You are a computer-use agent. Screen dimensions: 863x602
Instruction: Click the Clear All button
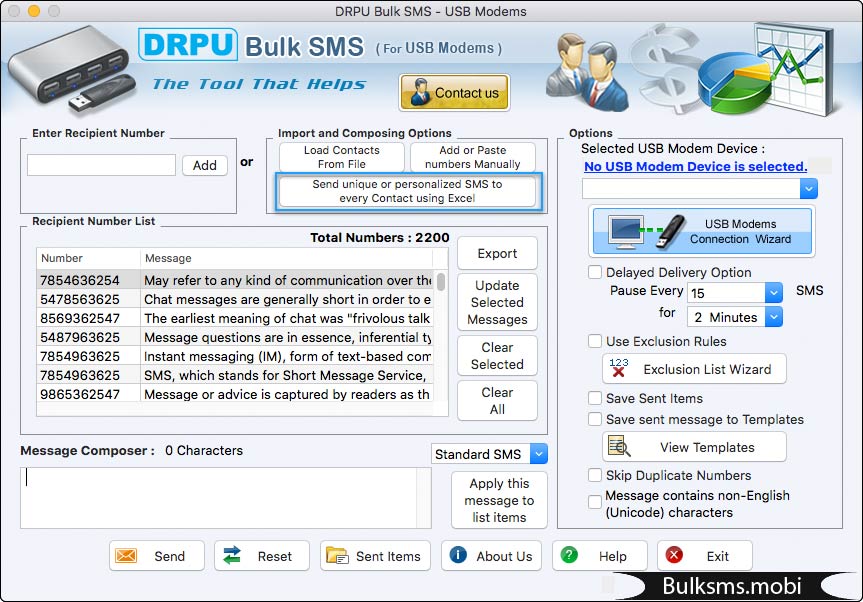497,401
